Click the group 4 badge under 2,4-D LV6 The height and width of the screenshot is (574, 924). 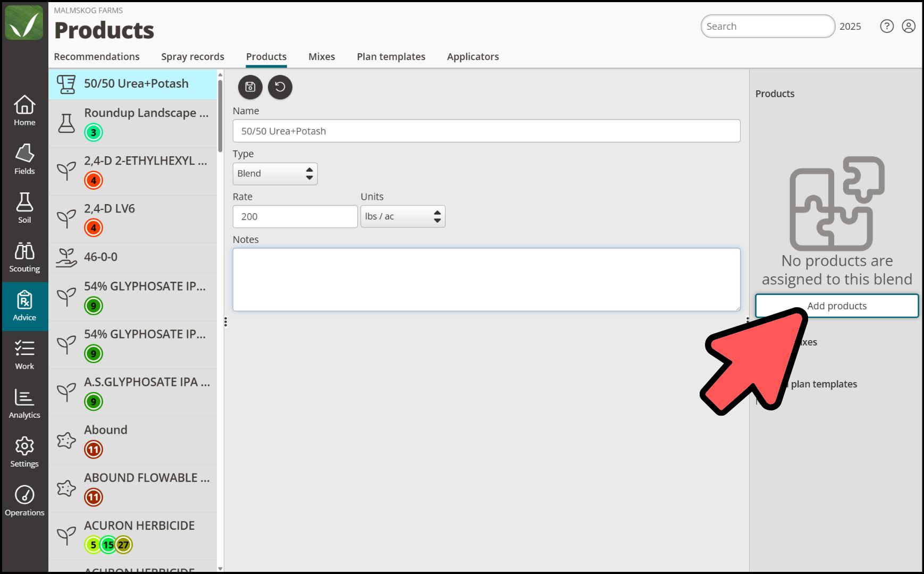[94, 227]
